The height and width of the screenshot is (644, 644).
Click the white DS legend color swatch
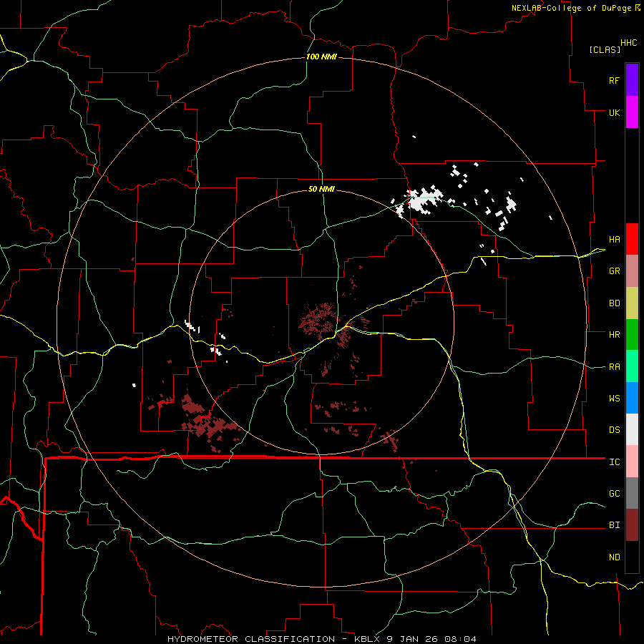click(632, 429)
